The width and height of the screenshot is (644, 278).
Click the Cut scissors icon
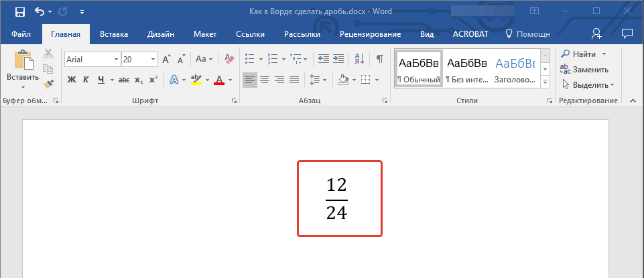pyautogui.click(x=48, y=54)
